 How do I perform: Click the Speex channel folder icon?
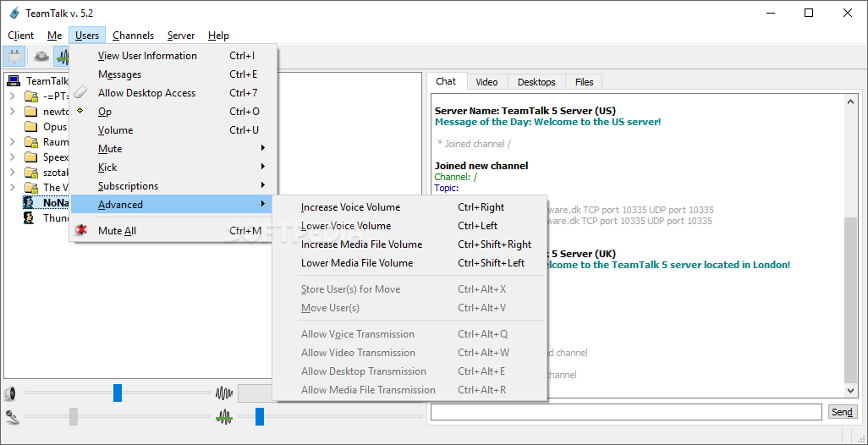click(x=31, y=157)
